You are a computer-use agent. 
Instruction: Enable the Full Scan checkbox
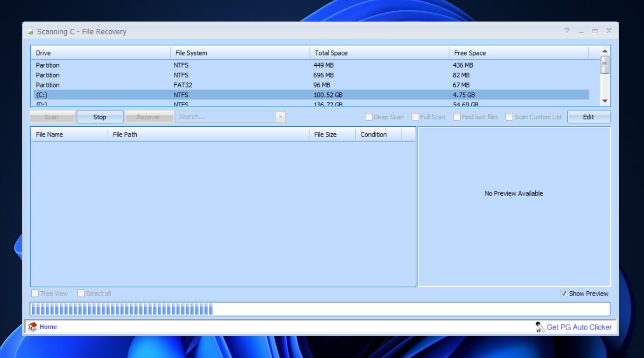[415, 117]
